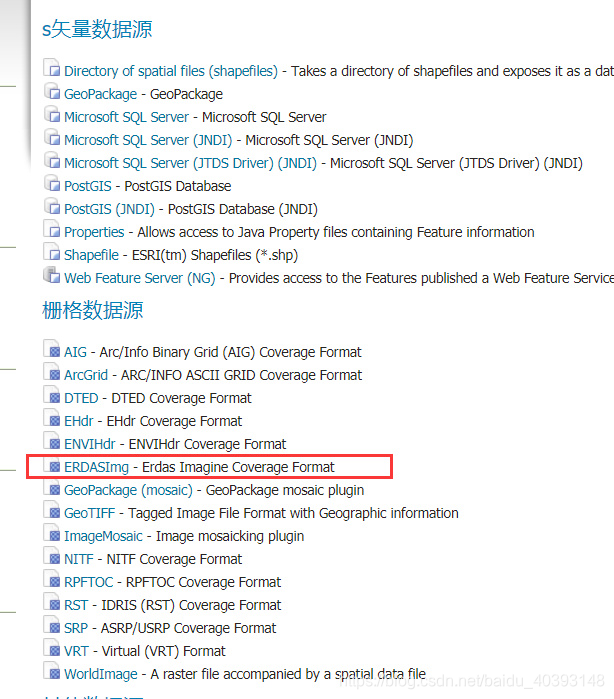Image resolution: width=614 pixels, height=699 pixels.
Task: Click the raster icon beside GeoPackage (mosaic)
Action: pos(52,488)
